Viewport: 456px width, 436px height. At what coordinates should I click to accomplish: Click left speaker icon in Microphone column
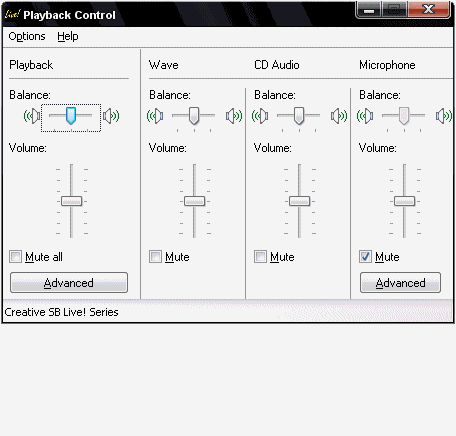tap(365, 116)
